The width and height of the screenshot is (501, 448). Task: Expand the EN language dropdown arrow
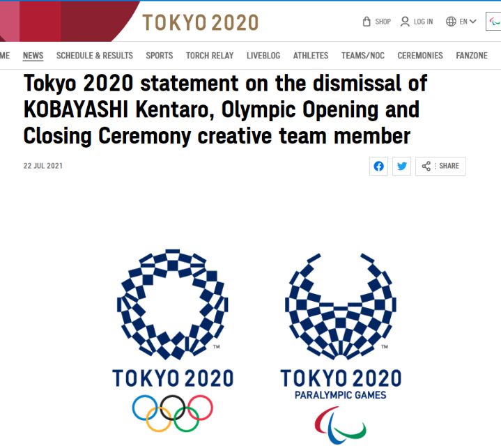coord(473,22)
